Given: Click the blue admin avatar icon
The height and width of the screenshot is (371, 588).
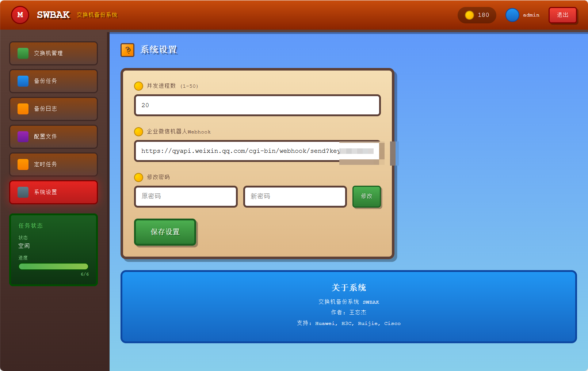Looking at the screenshot, I should coord(512,15).
